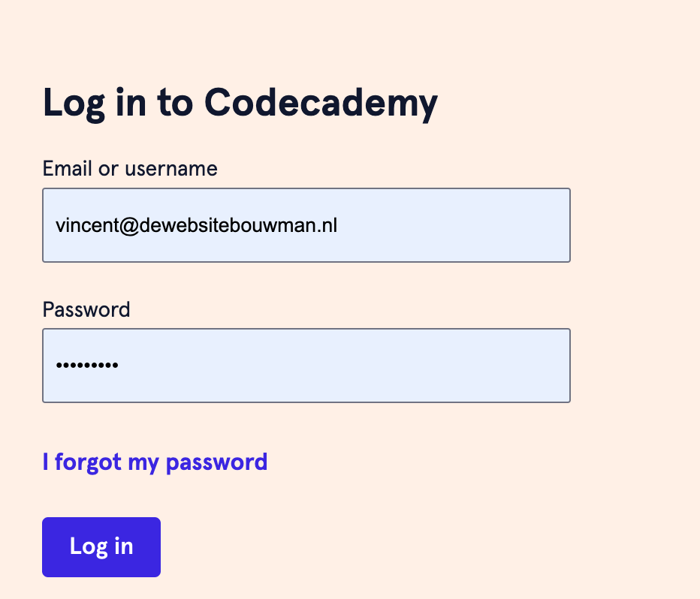The image size is (700, 599).
Task: Open the I forgot my password link
Action: tap(155, 462)
